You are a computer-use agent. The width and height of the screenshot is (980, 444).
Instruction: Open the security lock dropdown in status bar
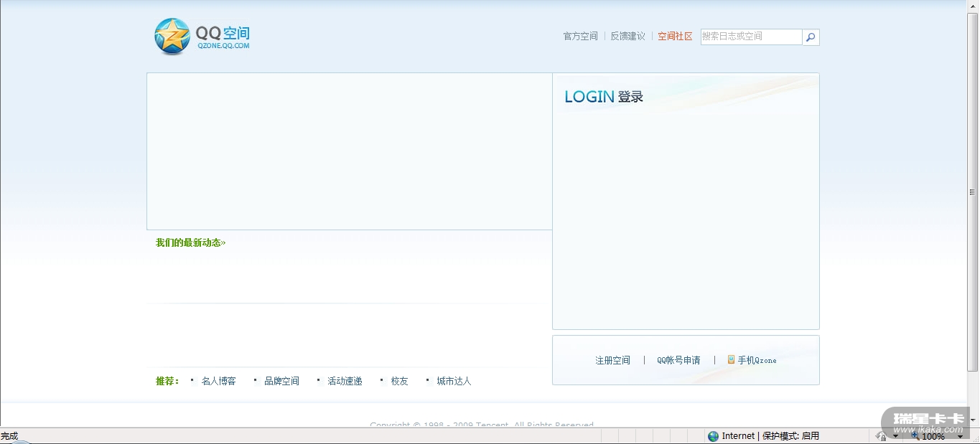tap(895, 436)
